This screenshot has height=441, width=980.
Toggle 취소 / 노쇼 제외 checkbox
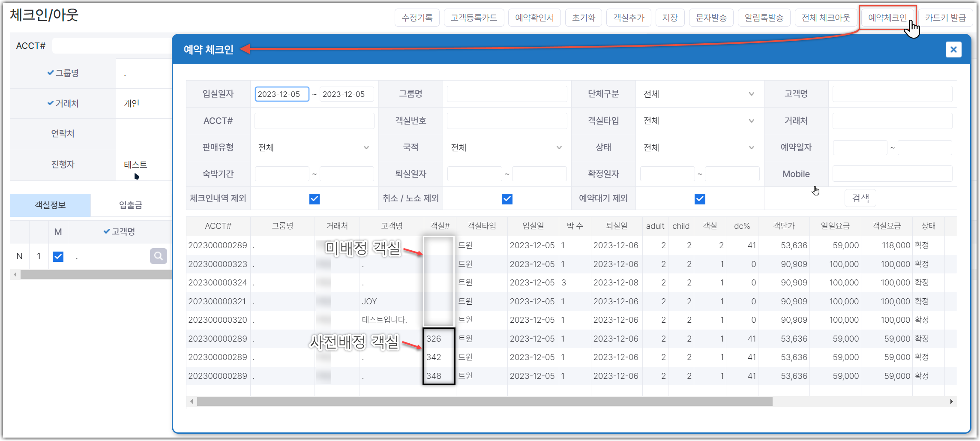pyautogui.click(x=507, y=199)
